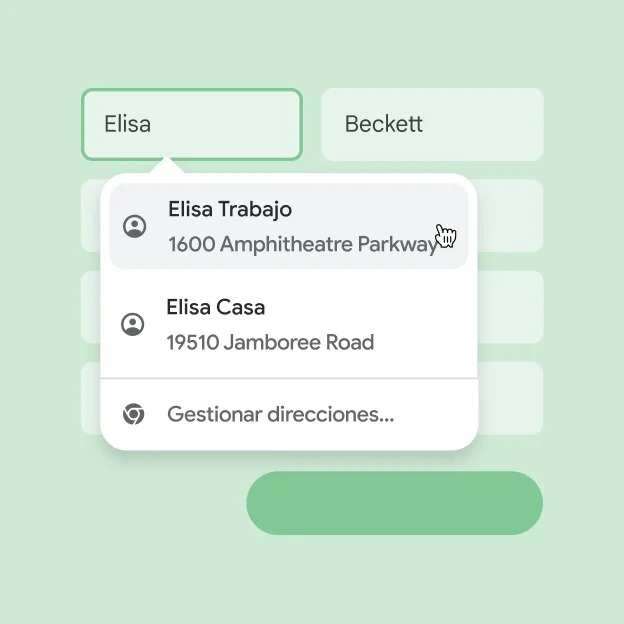Click the empty field right of Gestionar direcciones
Image resolution: width=624 pixels, height=624 pixels.
coord(510,398)
